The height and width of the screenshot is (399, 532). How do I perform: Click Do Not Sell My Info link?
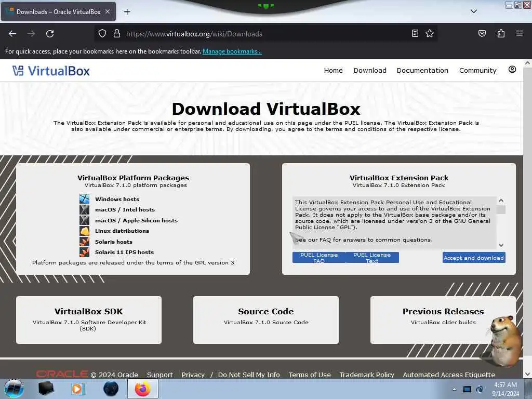tap(249, 375)
